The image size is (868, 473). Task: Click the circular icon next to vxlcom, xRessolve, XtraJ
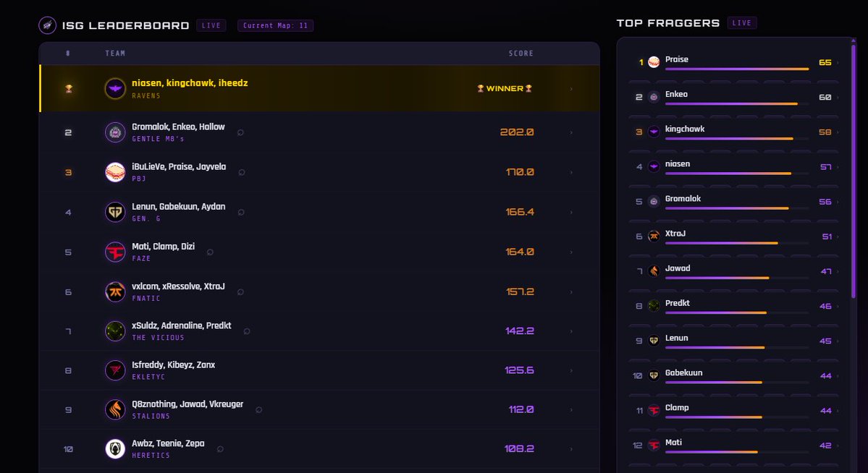241,291
